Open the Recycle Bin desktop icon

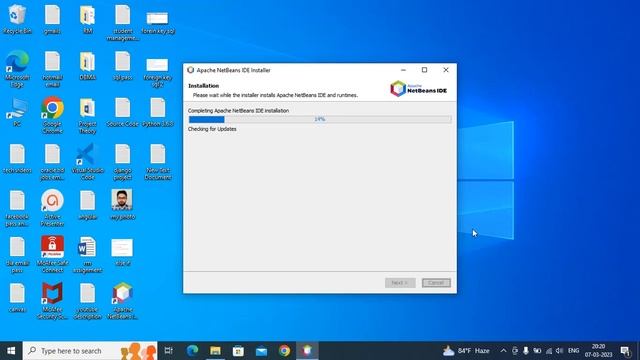coord(17,19)
